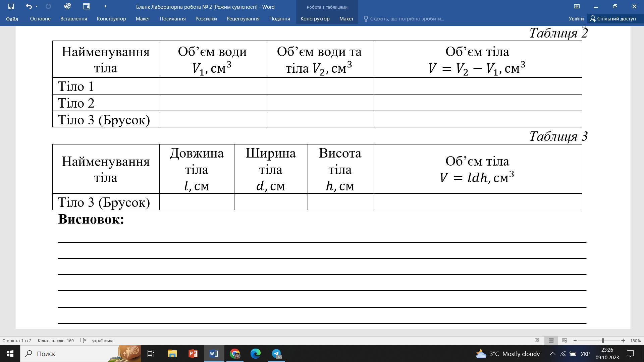
Task: Open the Undo history dropdown arrow
Action: click(x=37, y=6)
